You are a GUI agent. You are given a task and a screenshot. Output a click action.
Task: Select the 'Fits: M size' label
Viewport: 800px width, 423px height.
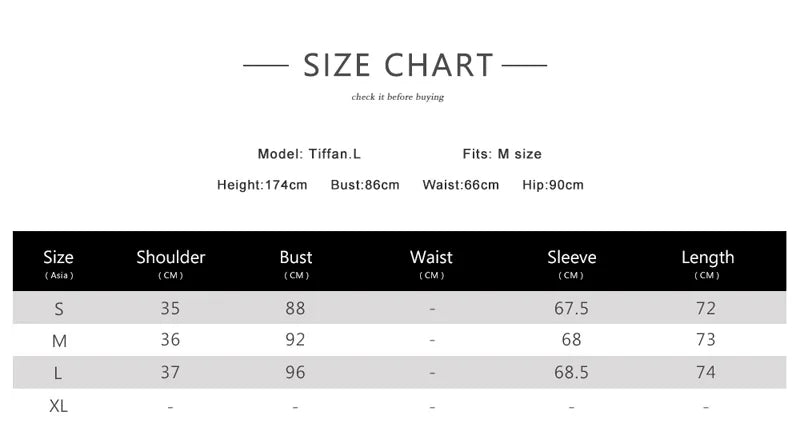point(502,154)
